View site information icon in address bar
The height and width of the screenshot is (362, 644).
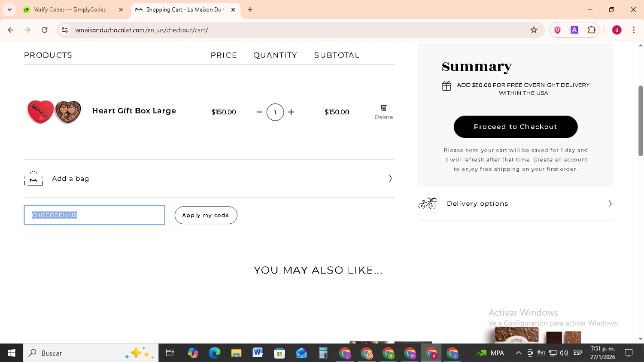point(65,30)
